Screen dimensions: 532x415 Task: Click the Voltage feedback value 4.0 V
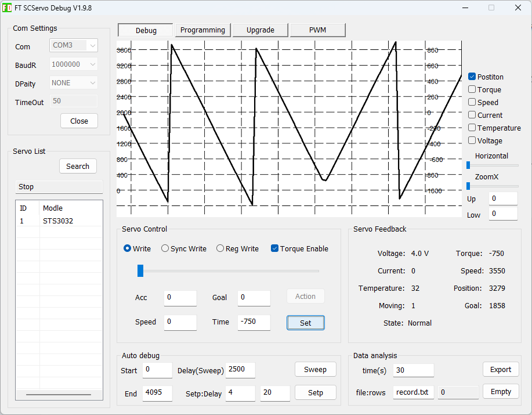pos(419,254)
